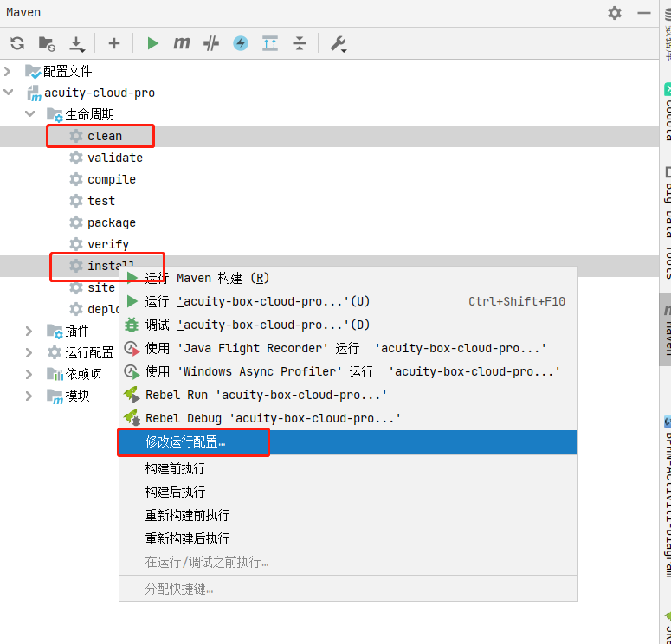Click the Collapse All toolbar icon
The width and height of the screenshot is (671, 644).
[299, 43]
